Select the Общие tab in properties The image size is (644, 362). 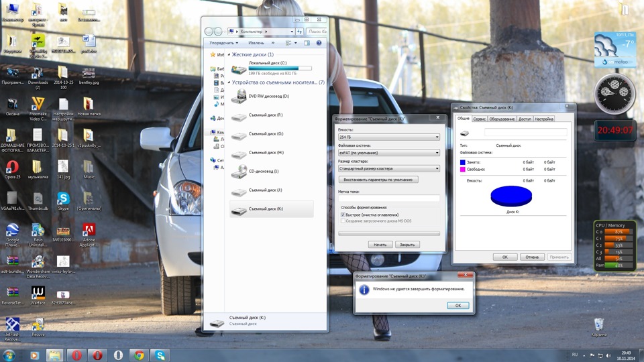click(464, 119)
